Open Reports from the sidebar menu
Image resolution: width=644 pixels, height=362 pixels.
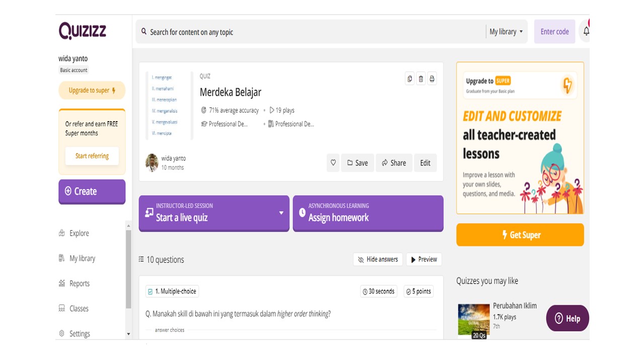[79, 284]
